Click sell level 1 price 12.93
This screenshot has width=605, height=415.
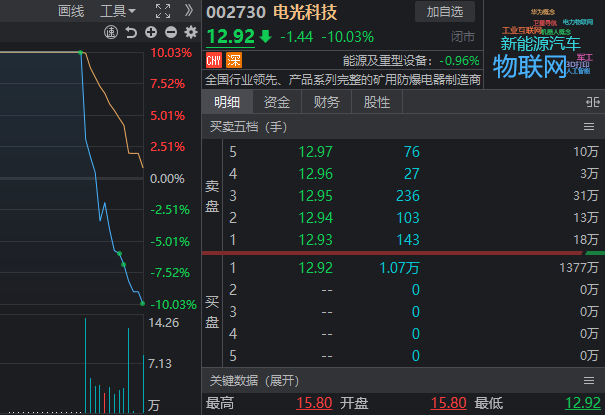click(315, 240)
